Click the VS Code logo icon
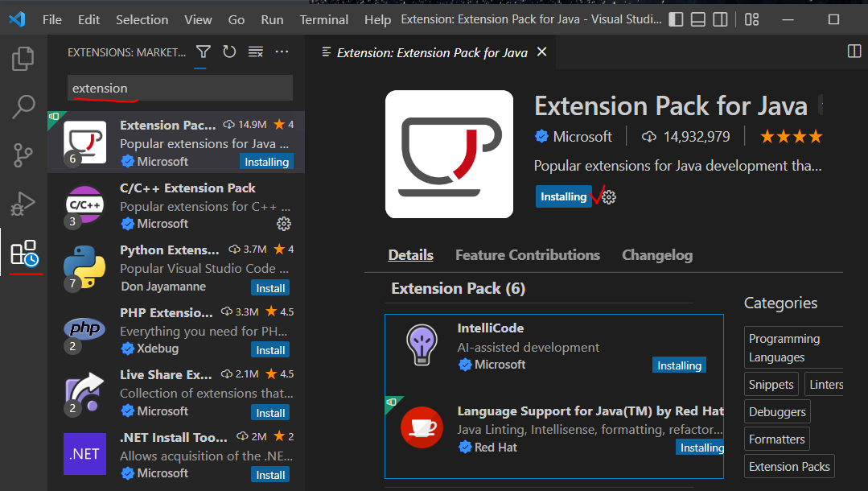The width and height of the screenshot is (868, 491). 17,19
